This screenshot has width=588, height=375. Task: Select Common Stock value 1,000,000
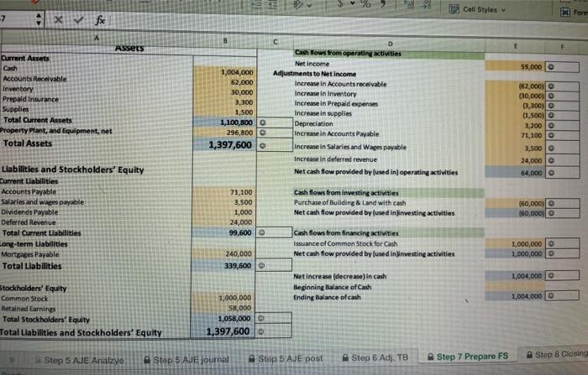(223, 298)
